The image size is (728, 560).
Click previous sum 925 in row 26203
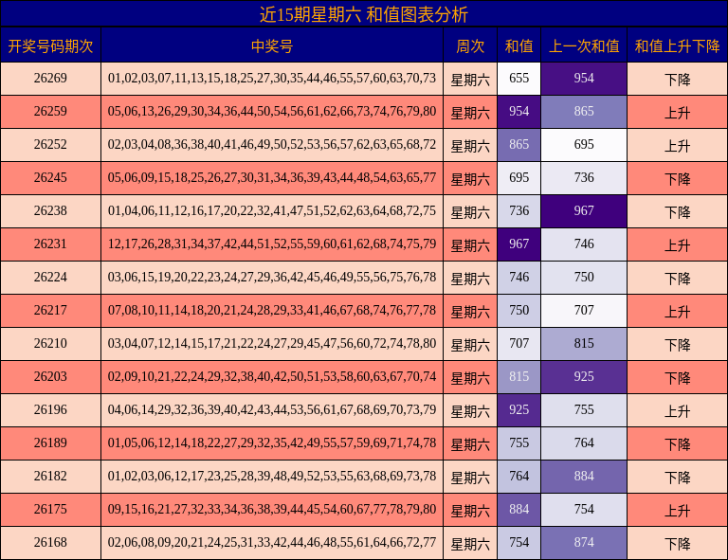[x=584, y=377]
